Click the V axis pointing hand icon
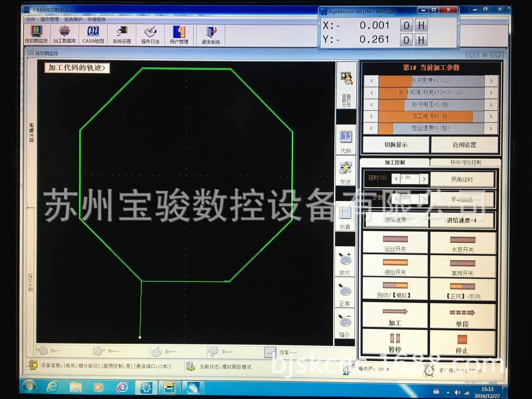Screen dimensions: 532x399 click(x=99, y=351)
